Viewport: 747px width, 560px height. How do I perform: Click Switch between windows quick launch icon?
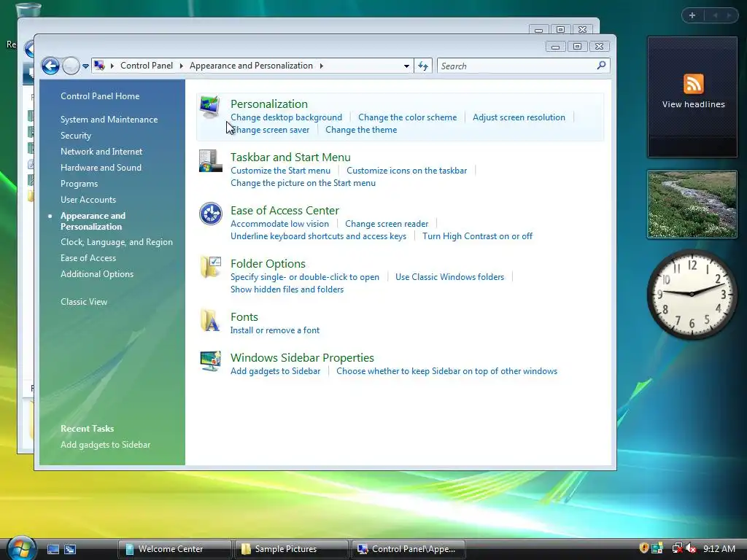click(70, 550)
